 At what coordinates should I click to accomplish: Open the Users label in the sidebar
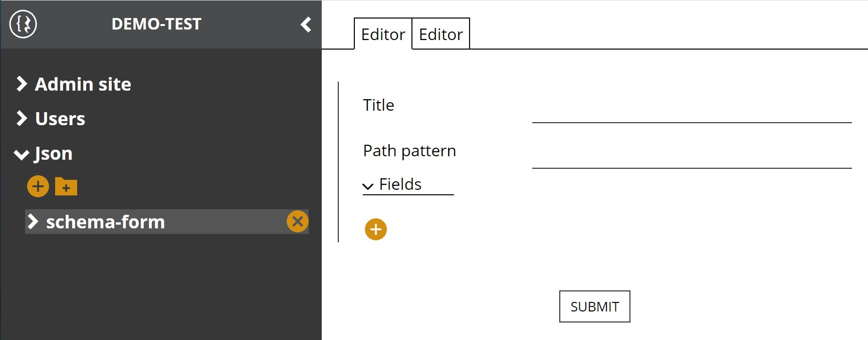pyautogui.click(x=60, y=119)
